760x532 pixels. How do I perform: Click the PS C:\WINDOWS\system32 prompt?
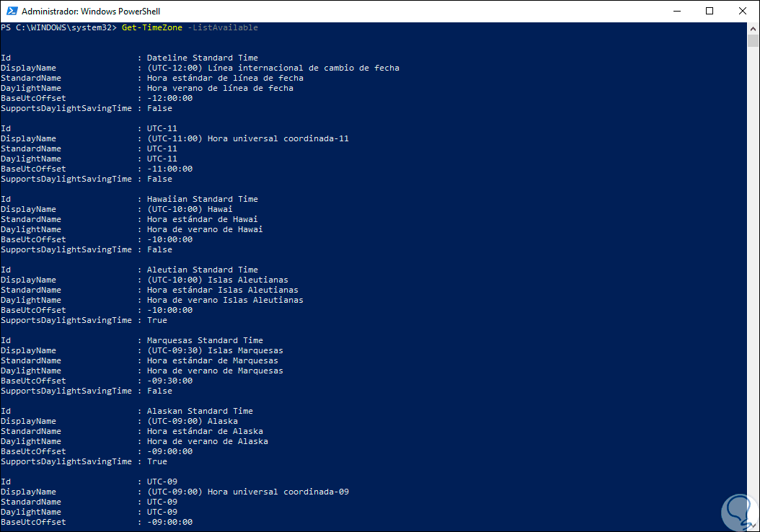pos(59,27)
